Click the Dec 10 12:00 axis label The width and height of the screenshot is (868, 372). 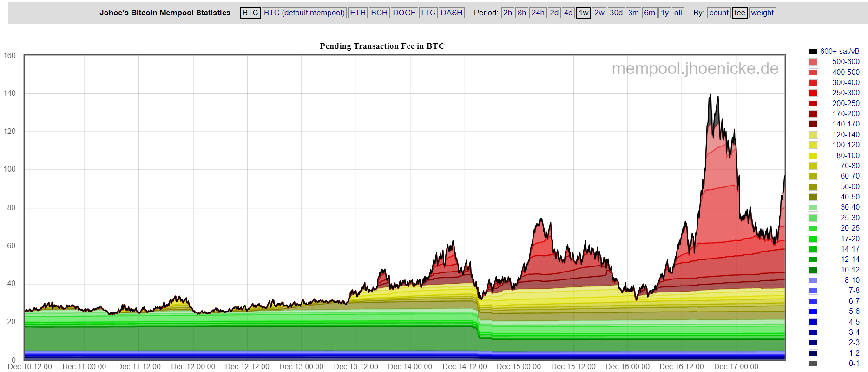point(30,366)
